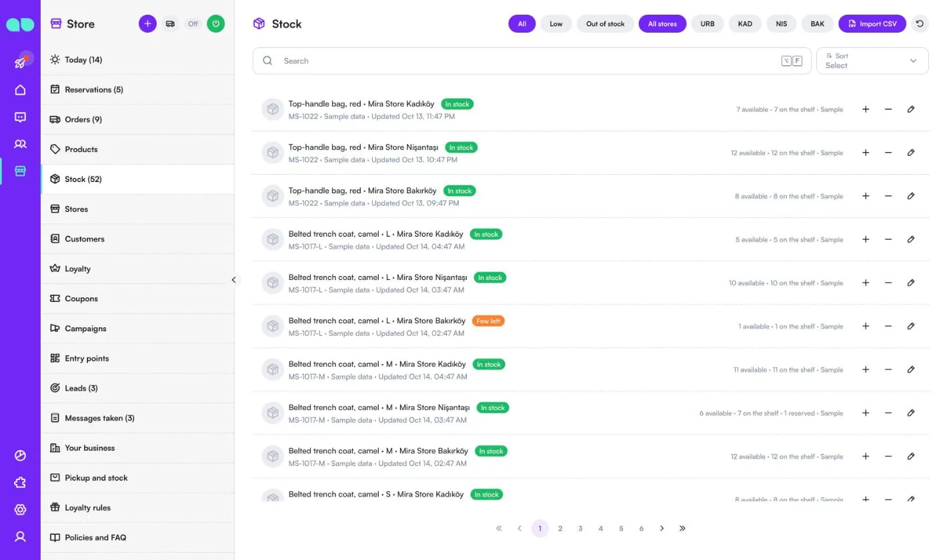
Task: Click the Top-handle bag Kadıköy product thumbnail
Action: (273, 109)
